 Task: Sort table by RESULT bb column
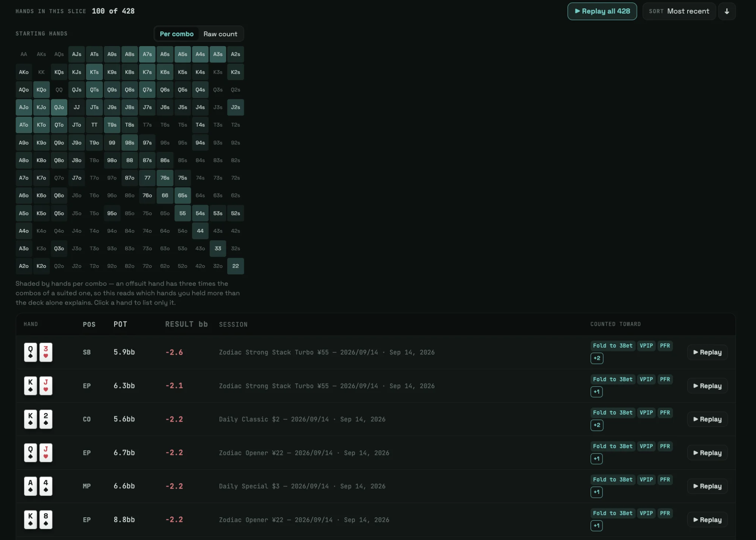point(186,324)
